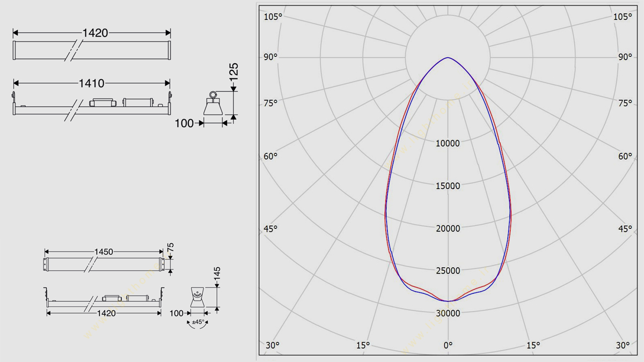Select the 0° angle label on the chart
The height and width of the screenshot is (362, 644).
[x=448, y=345]
